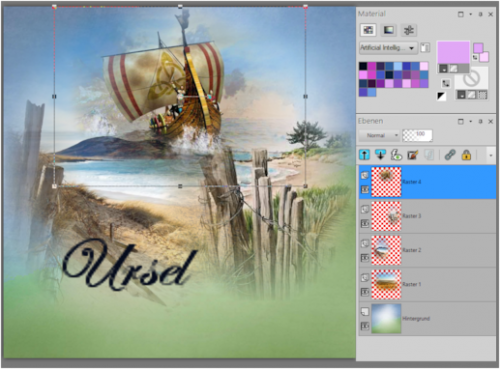
Task: Open the sliders view in Material panel
Action: pos(409,30)
